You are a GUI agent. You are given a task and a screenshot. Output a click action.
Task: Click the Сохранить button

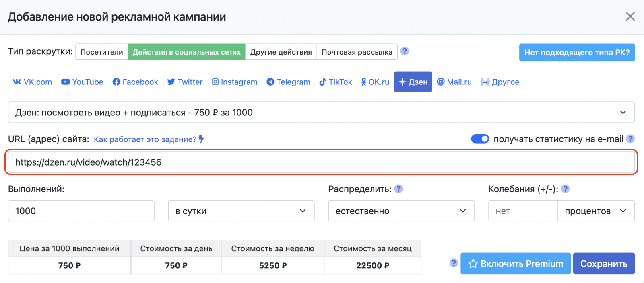(x=604, y=264)
